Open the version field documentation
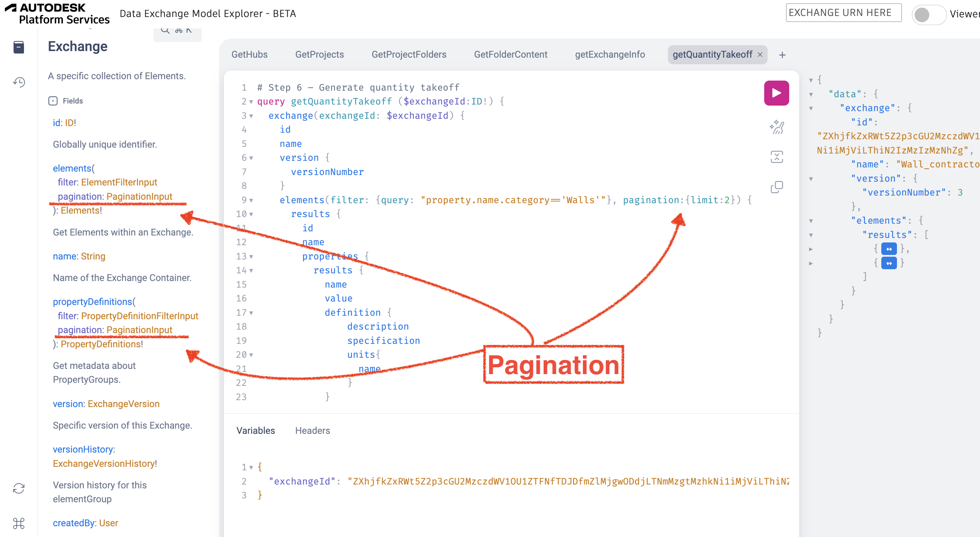Screen dimensions: 980x537 point(68,404)
